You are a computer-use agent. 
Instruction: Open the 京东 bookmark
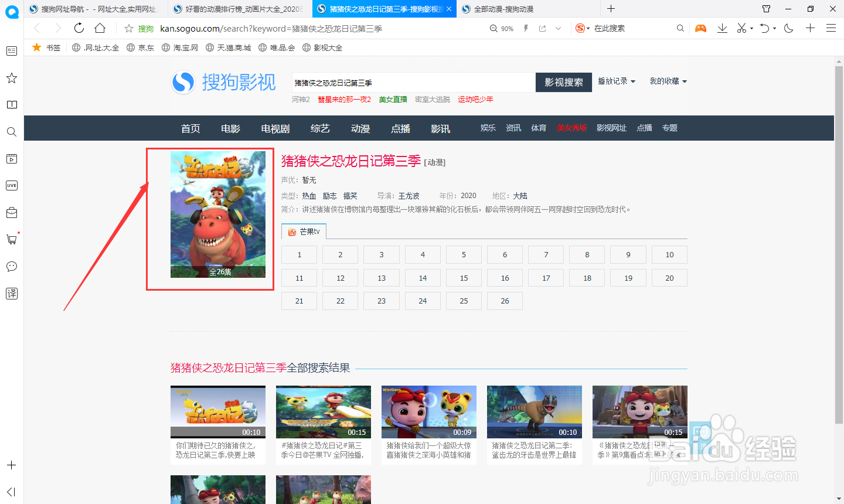(x=141, y=47)
